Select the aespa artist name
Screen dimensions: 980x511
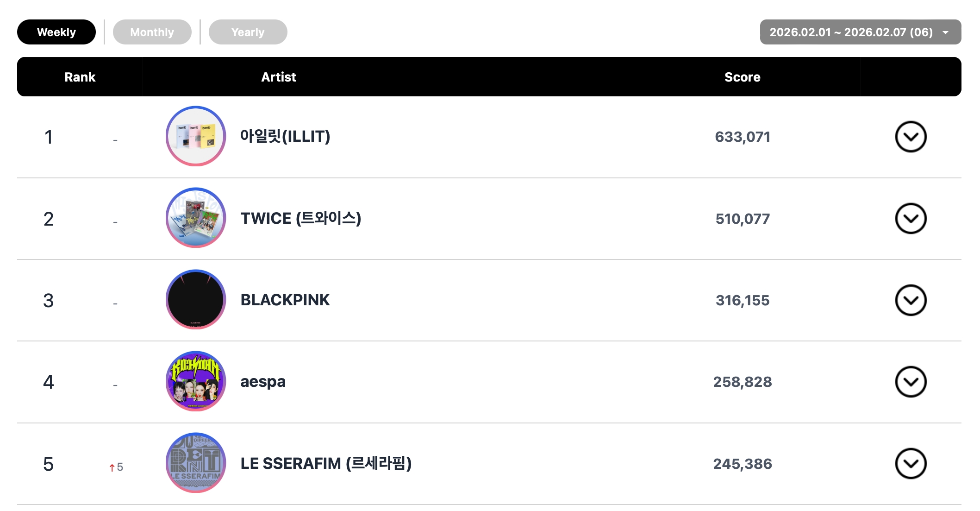pos(263,381)
